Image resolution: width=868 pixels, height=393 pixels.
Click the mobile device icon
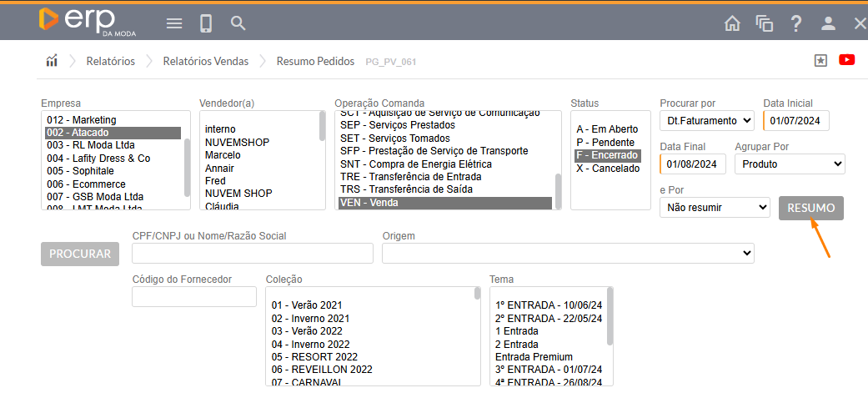coord(206,23)
